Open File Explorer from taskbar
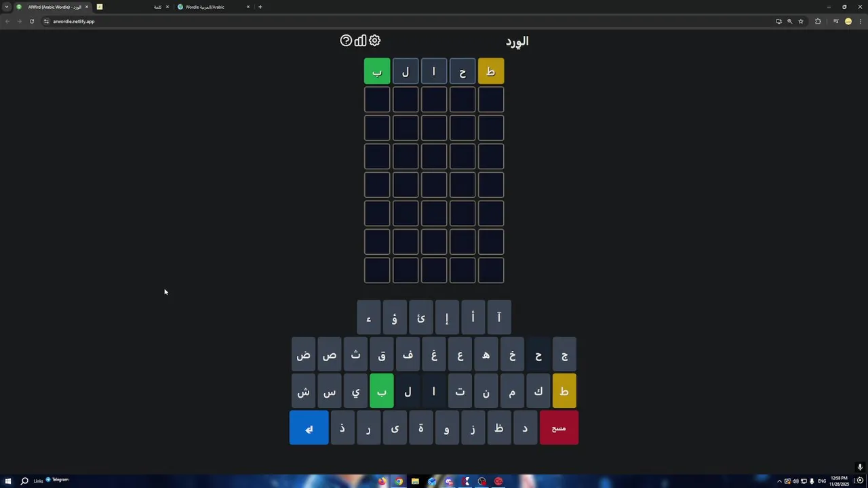 pos(415,481)
